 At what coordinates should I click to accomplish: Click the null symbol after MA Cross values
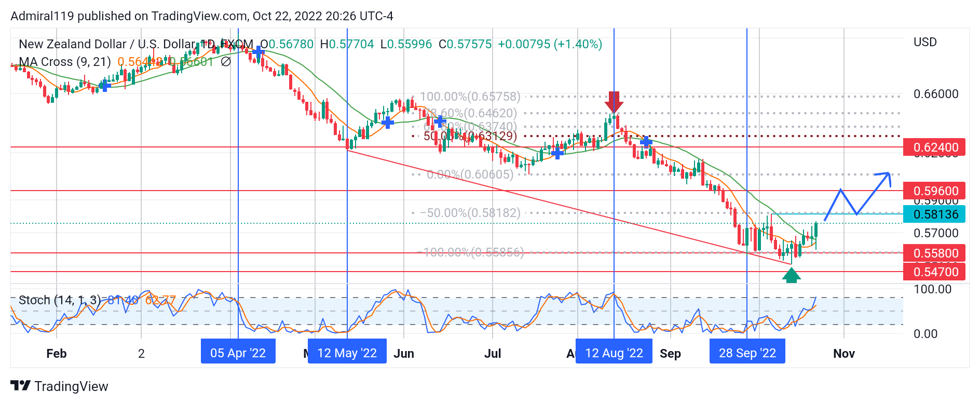tap(226, 62)
